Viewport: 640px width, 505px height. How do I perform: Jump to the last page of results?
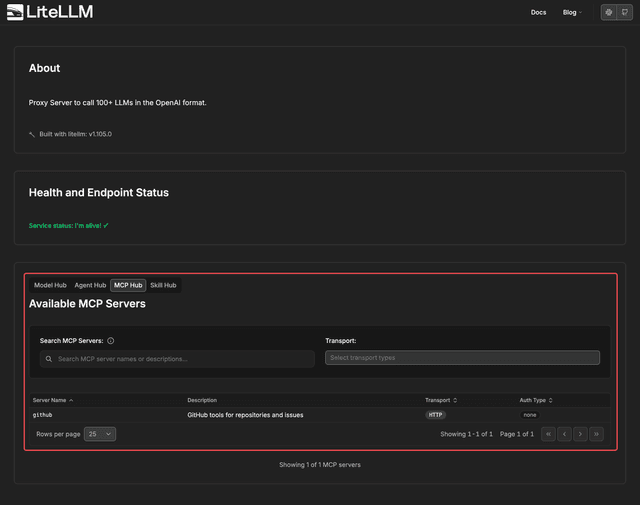596,434
